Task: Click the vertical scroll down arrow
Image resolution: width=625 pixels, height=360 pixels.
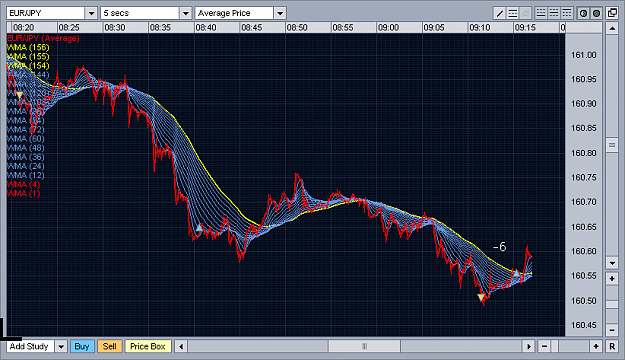Action: (612, 263)
